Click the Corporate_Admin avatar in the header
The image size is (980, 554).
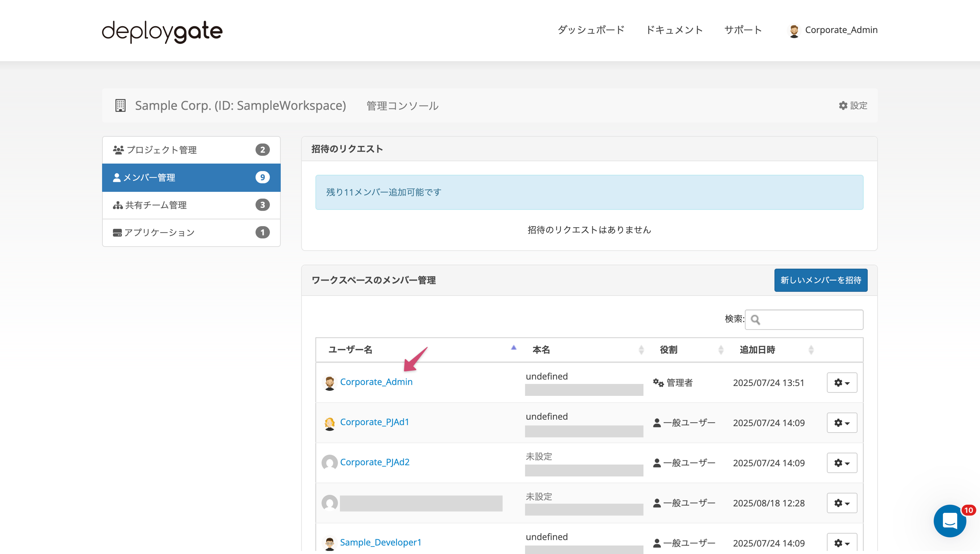pos(794,31)
